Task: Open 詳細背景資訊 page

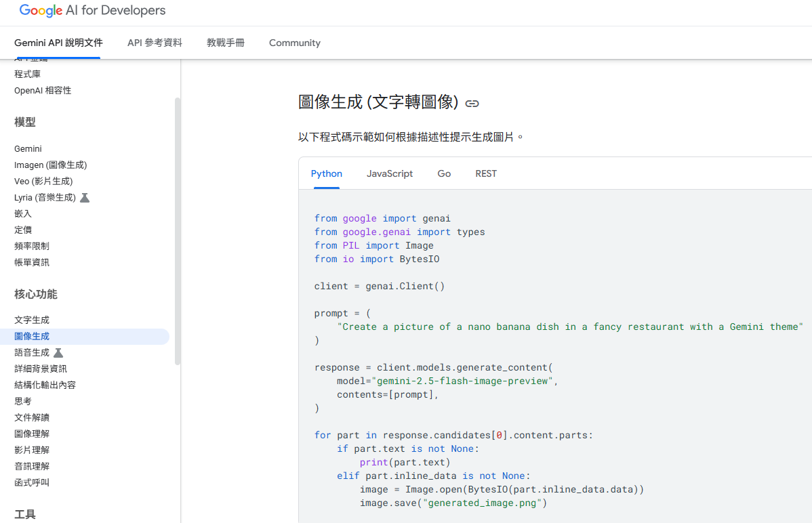Action: pos(41,369)
